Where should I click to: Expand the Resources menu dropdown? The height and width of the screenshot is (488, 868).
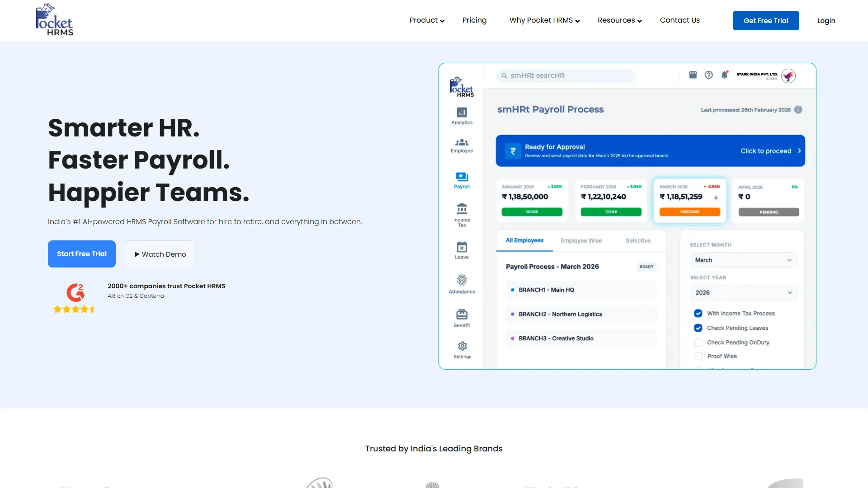pyautogui.click(x=620, y=20)
